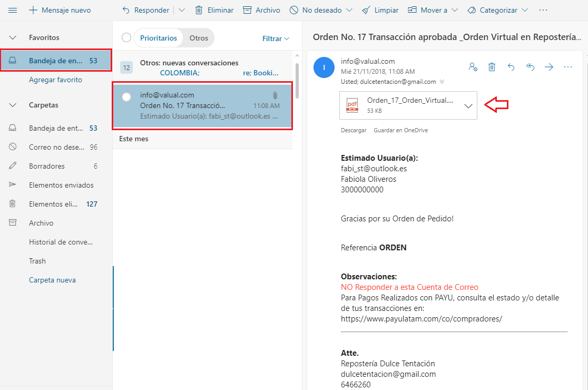Select the info@valual.com message circle checkbox
Image resolution: width=588 pixels, height=390 pixels.
(126, 97)
